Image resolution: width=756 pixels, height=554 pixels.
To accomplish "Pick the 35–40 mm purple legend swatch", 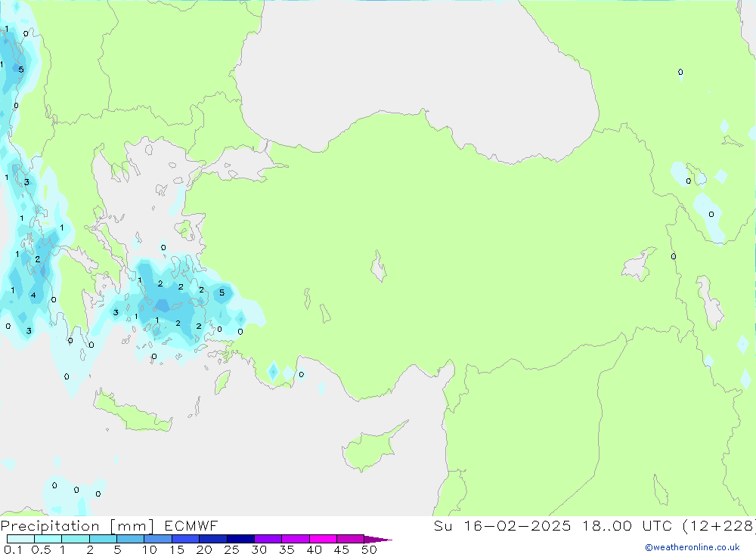I will (295, 539).
